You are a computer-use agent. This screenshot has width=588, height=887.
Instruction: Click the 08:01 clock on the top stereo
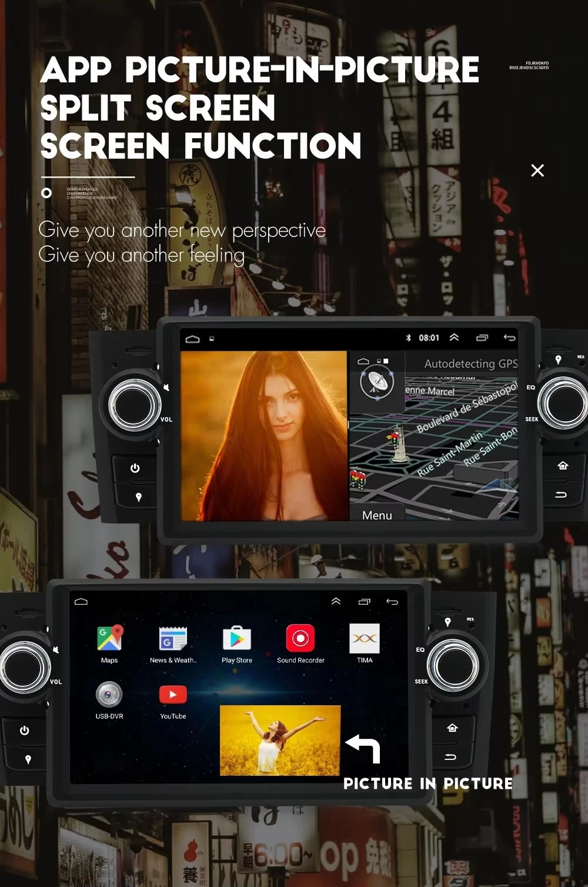click(x=429, y=338)
